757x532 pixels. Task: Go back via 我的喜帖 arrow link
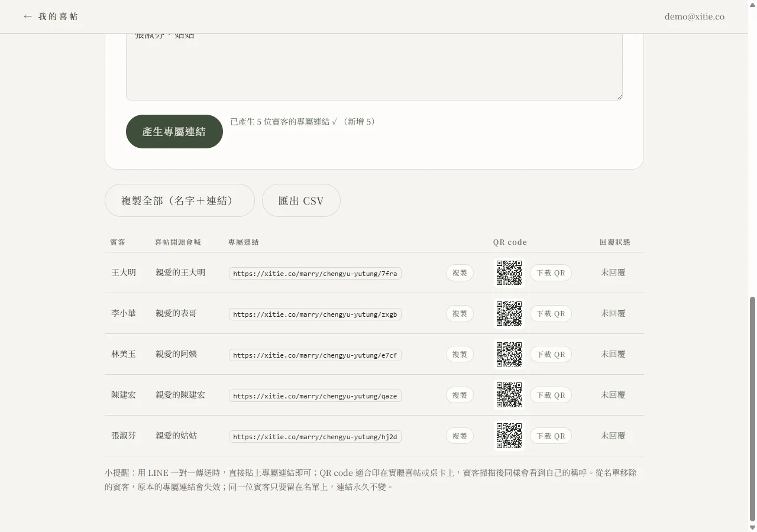pyautogui.click(x=50, y=17)
